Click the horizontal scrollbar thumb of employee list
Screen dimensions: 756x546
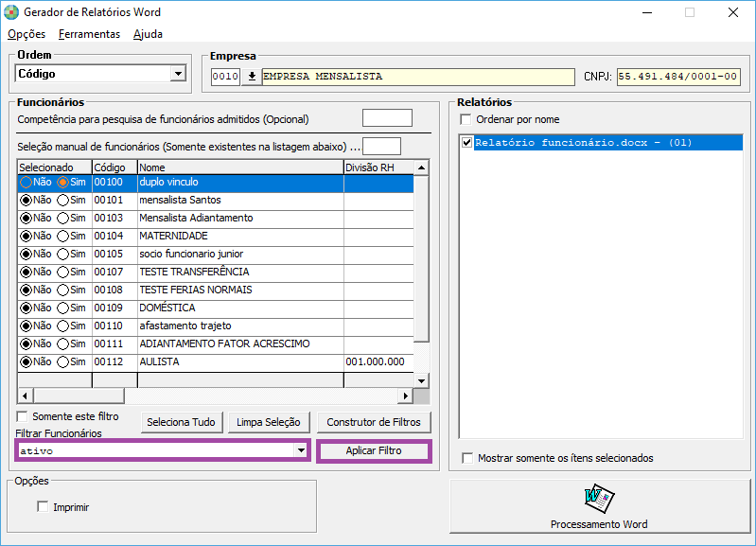pyautogui.click(x=79, y=396)
